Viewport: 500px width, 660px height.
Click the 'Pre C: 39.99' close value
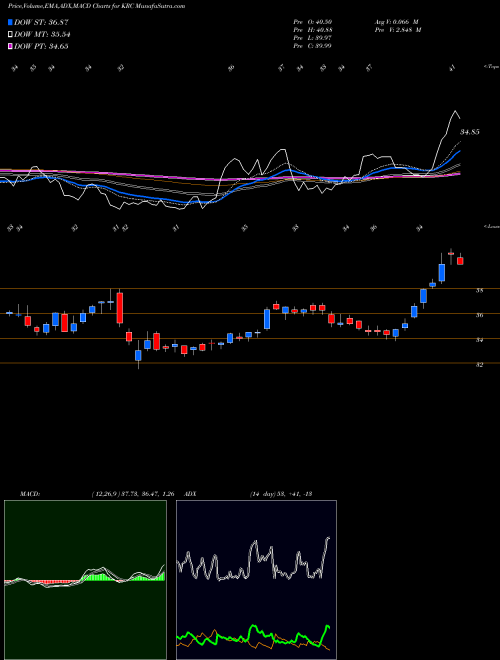click(313, 46)
